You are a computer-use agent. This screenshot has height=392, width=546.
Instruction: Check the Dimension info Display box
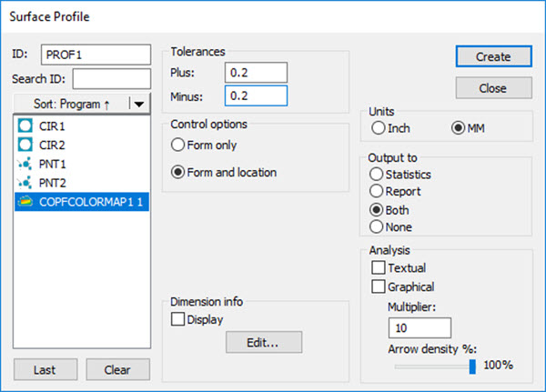(177, 319)
